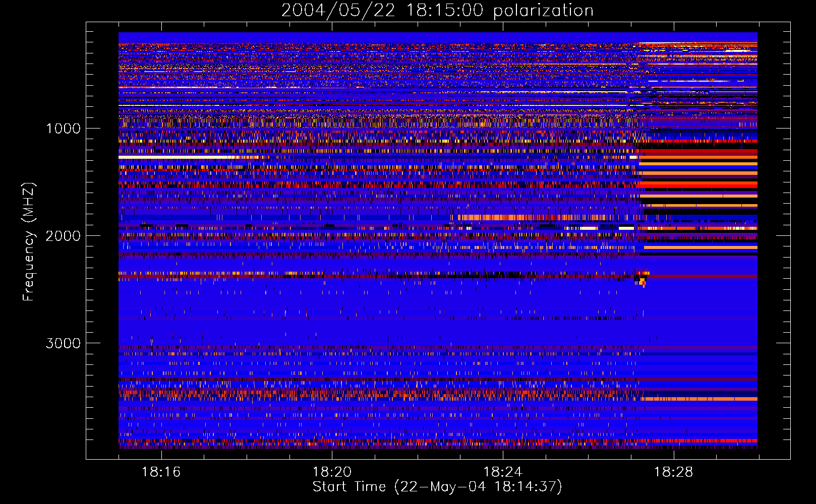Click the 'Frequency (MHZ)' y-axis title
This screenshot has height=504, width=816.
(x=28, y=242)
